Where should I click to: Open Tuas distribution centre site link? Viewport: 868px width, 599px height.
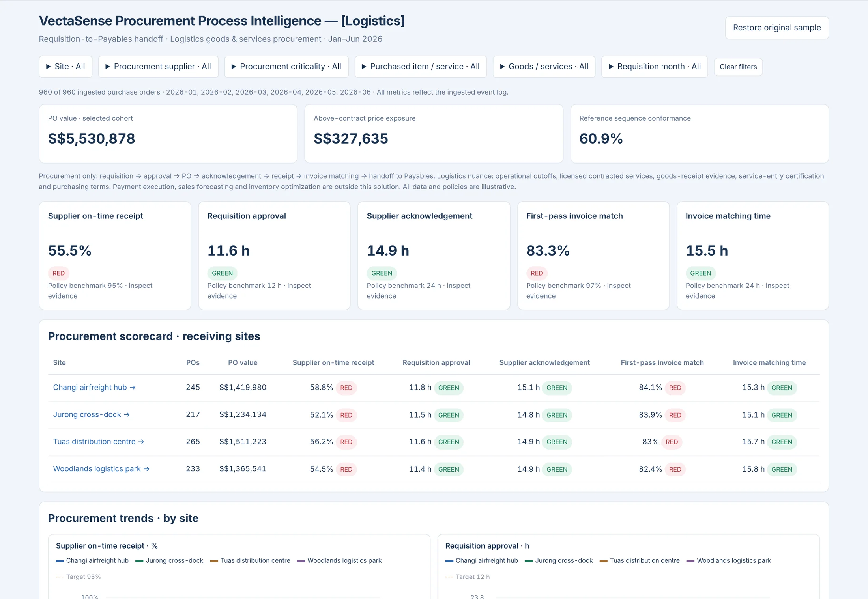coord(99,442)
